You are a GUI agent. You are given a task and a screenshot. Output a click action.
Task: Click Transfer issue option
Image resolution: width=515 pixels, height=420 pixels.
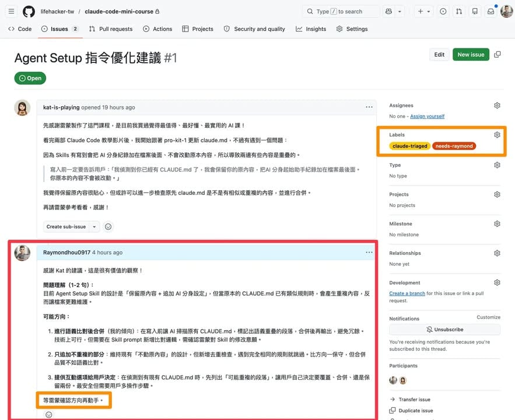[411, 400]
